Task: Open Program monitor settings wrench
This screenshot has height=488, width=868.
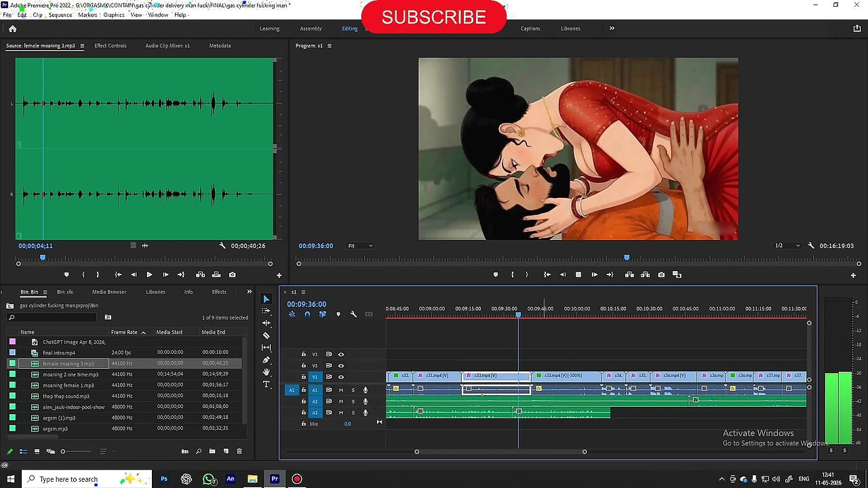Action: [811, 245]
